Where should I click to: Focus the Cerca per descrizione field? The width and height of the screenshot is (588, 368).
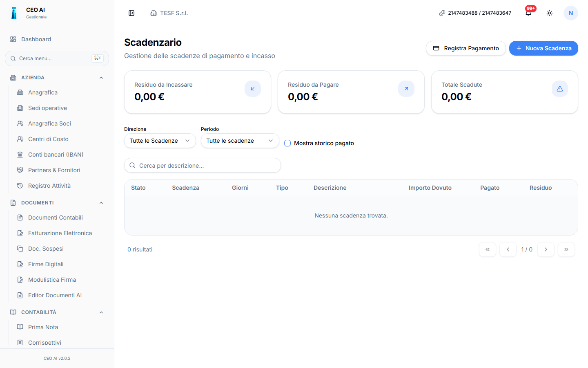[x=203, y=165]
